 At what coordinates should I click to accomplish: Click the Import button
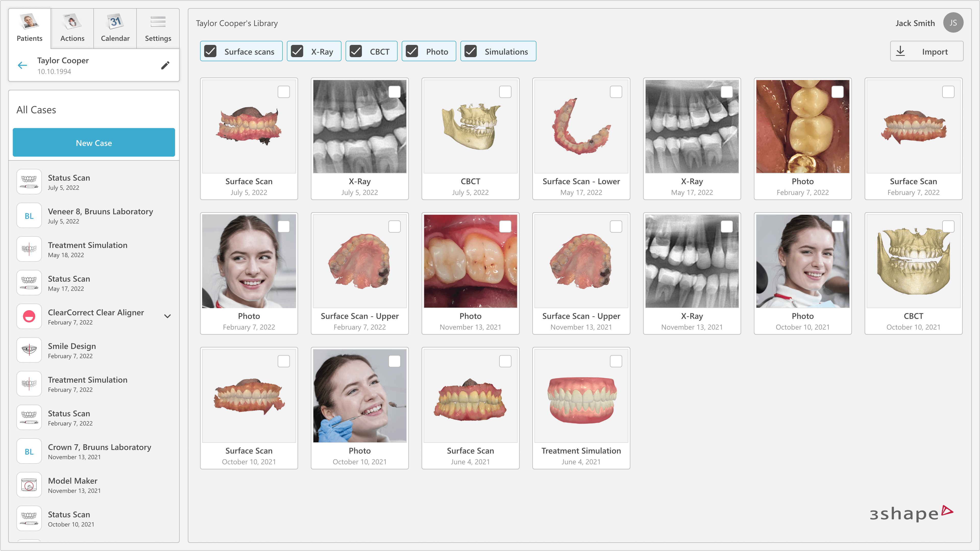tap(926, 51)
